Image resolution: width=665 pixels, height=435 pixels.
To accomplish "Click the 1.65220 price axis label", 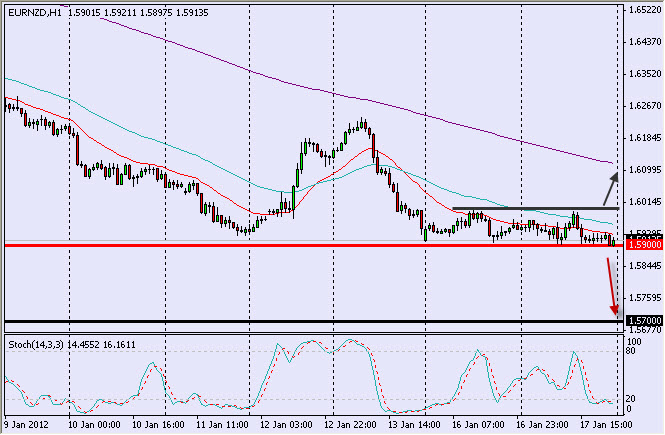I will tap(643, 10).
